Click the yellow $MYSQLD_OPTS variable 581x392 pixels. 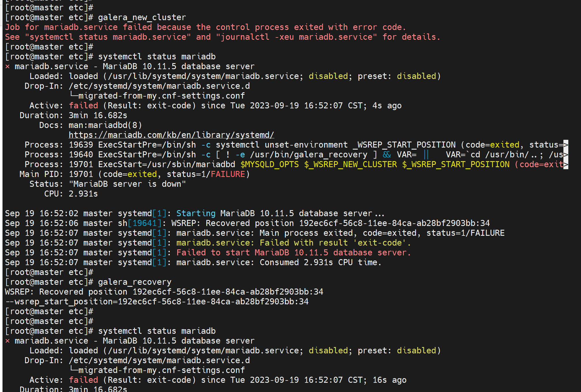[269, 164]
